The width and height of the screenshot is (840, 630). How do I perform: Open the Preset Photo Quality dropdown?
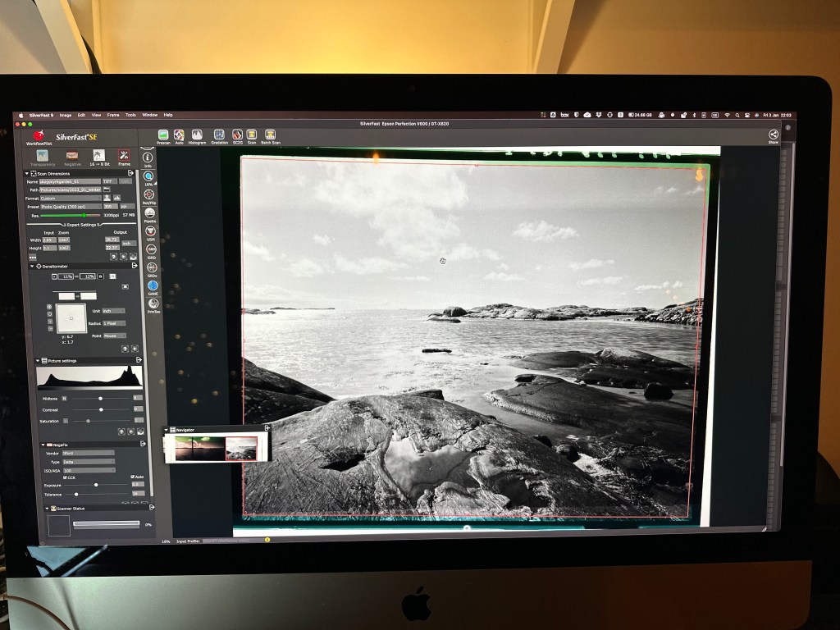71,207
